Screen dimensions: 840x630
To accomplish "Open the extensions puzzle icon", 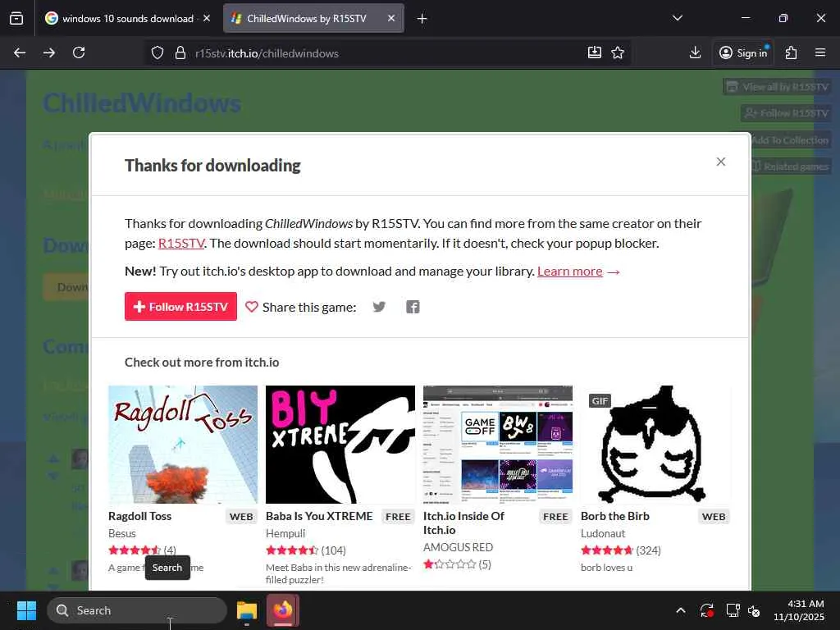I will tap(792, 52).
